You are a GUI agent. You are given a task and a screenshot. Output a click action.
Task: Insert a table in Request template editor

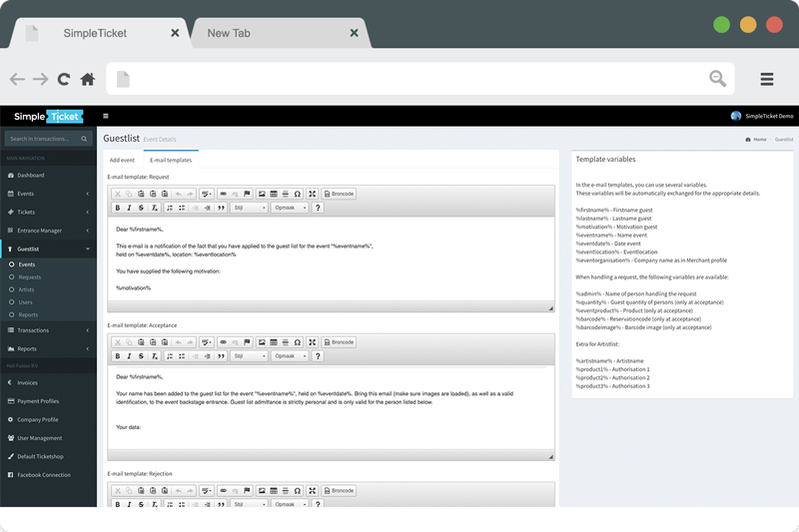coord(274,194)
